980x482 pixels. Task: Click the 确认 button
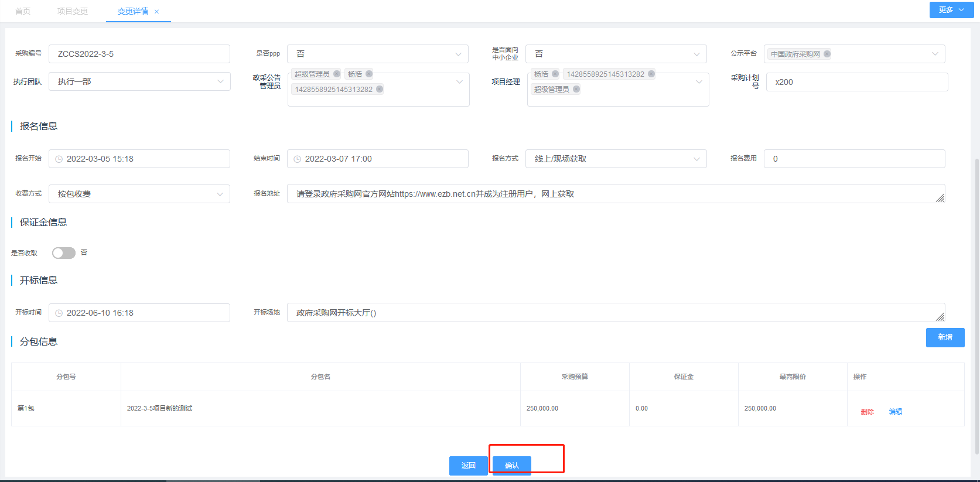[x=511, y=466]
